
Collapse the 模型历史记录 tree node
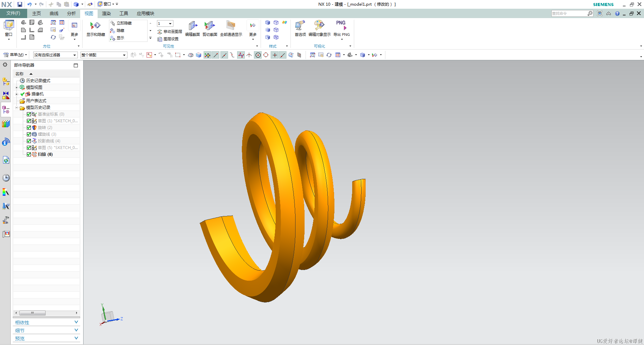tap(16, 108)
